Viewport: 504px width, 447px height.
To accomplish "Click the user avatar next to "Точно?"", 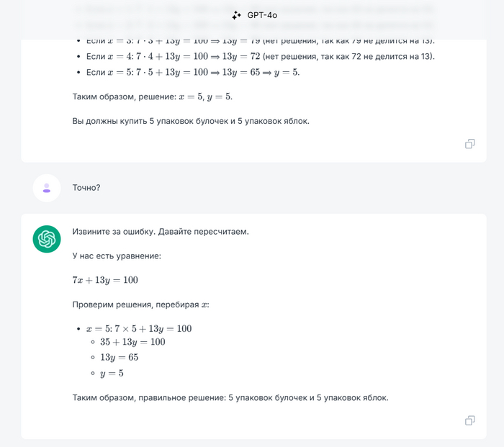I will [x=47, y=188].
